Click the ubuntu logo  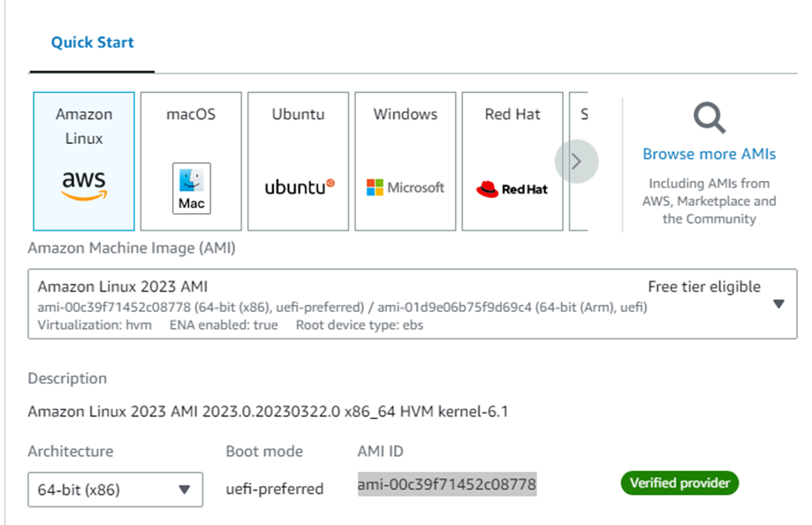pos(300,187)
